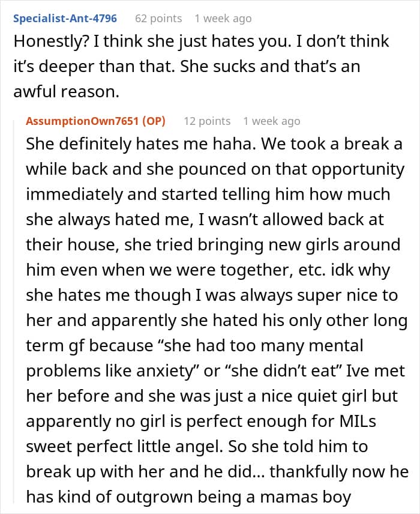This screenshot has width=420, height=514.
Task: Click the 12 points score
Action: pos(207,121)
